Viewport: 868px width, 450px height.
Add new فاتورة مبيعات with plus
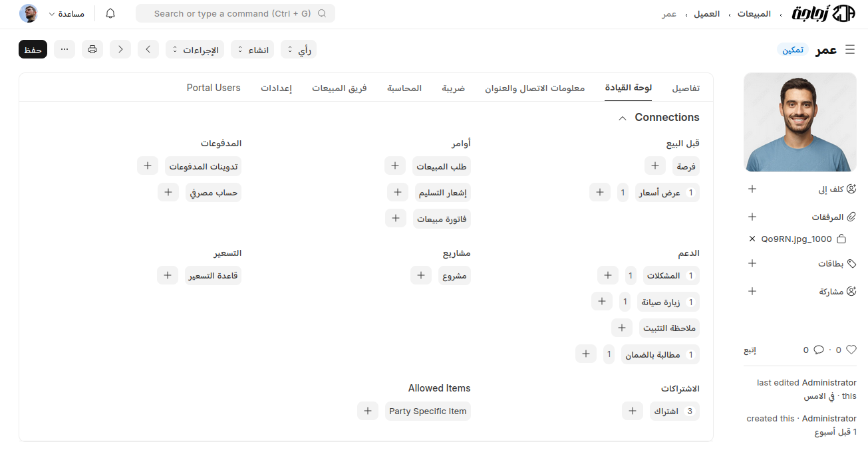396,218
